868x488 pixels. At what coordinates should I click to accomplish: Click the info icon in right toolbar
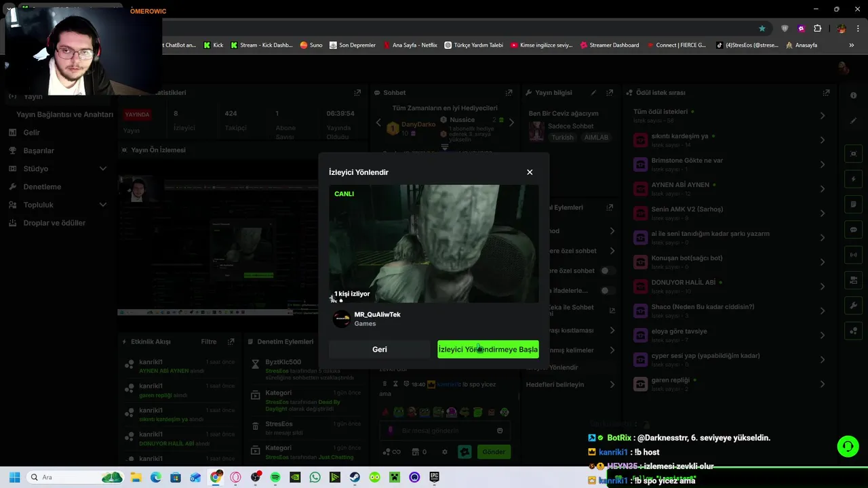[854, 96]
